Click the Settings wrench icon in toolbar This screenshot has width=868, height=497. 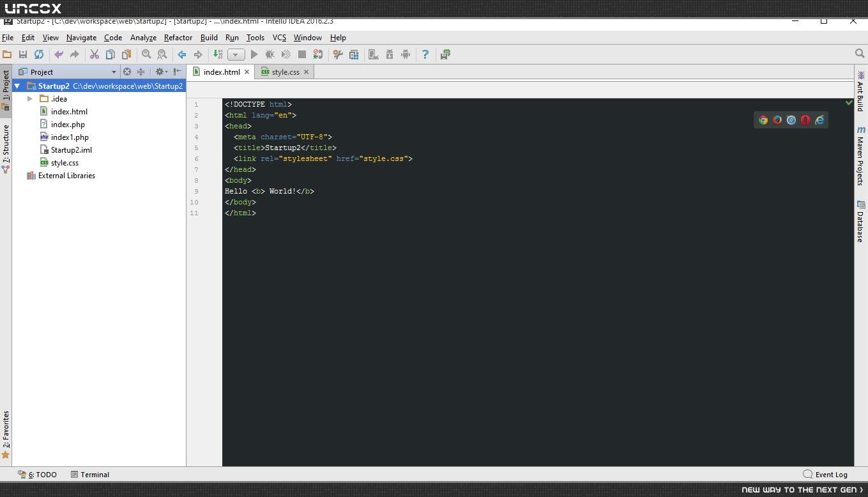pyautogui.click(x=338, y=54)
